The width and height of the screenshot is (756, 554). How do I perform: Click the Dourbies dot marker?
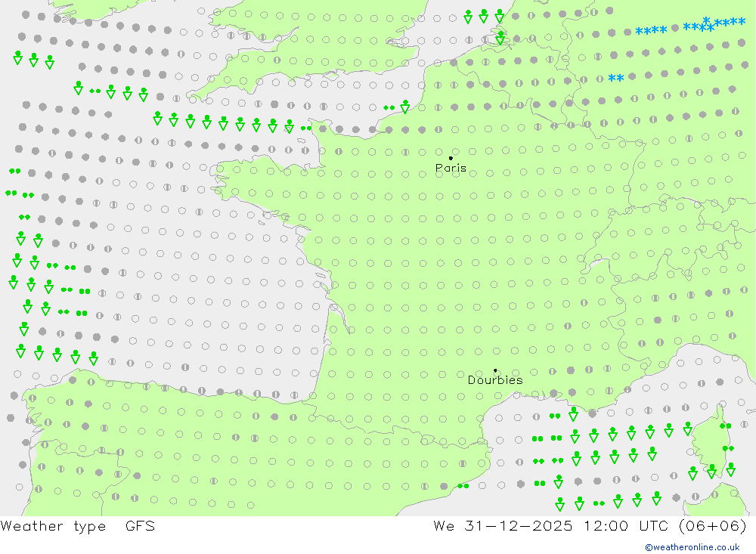click(495, 370)
